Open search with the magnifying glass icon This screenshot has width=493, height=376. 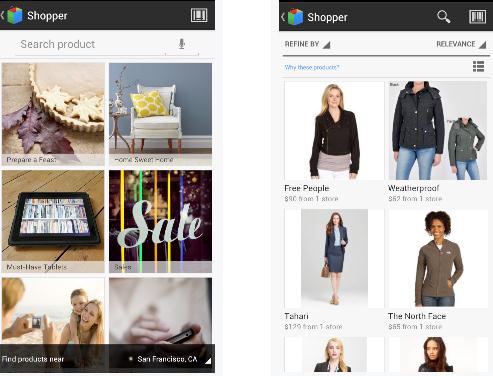[x=444, y=16]
